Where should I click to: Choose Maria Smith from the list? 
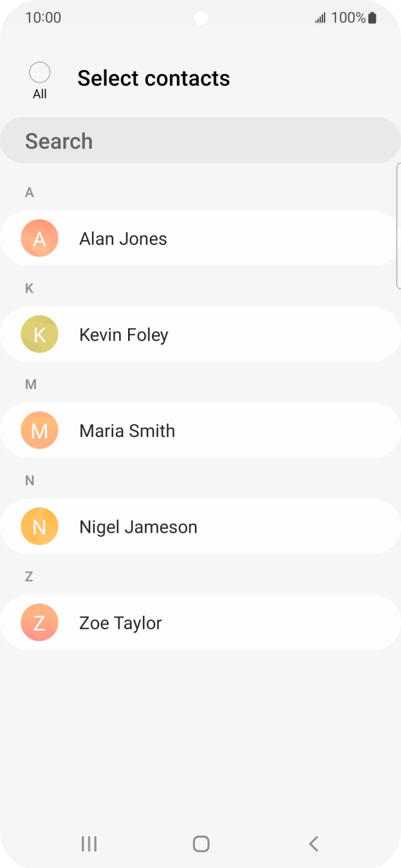point(127,430)
